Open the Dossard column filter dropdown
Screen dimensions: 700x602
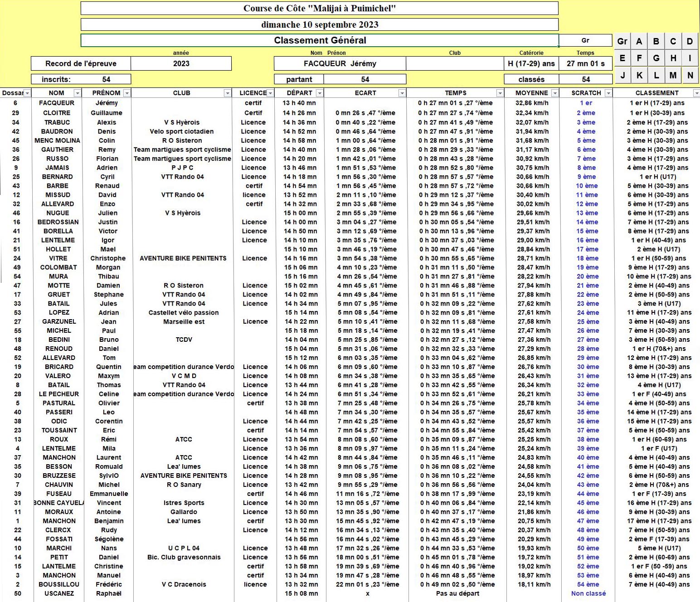[x=27, y=93]
